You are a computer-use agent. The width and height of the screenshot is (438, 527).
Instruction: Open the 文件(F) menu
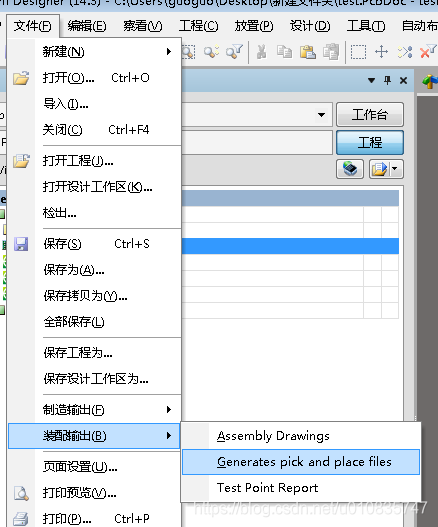pos(33,26)
